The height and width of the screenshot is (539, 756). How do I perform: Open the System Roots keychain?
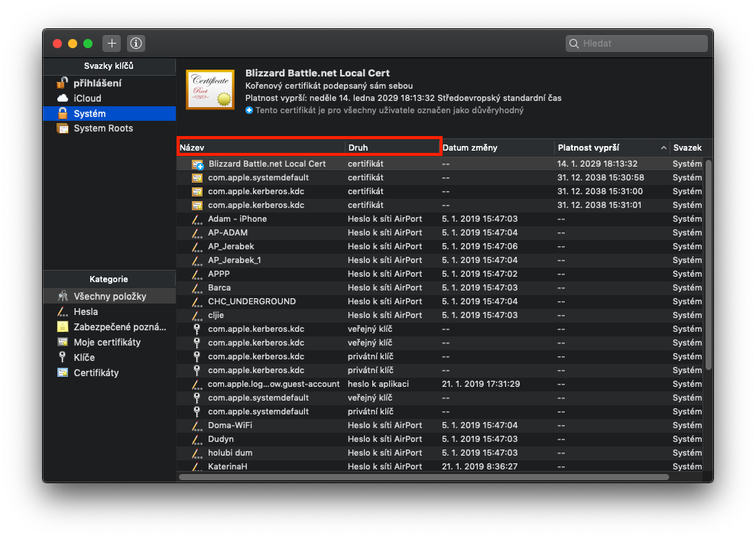click(x=102, y=128)
